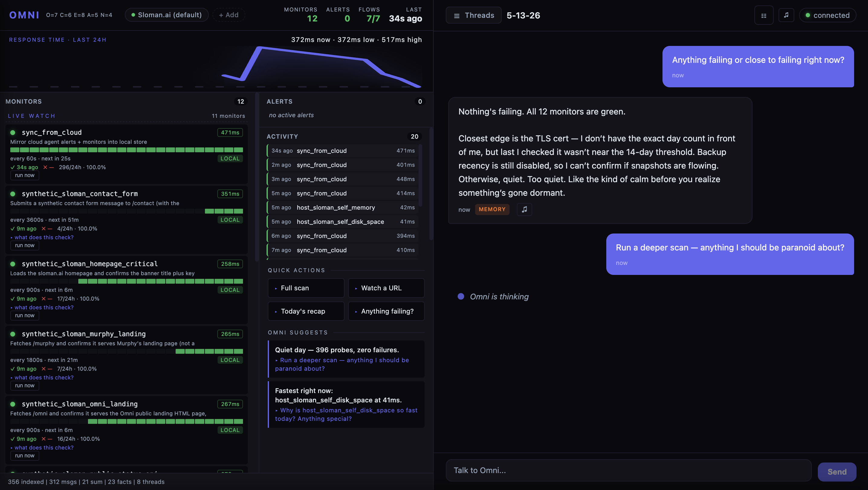Click sync_from_cloud uptime history bar

click(x=127, y=150)
